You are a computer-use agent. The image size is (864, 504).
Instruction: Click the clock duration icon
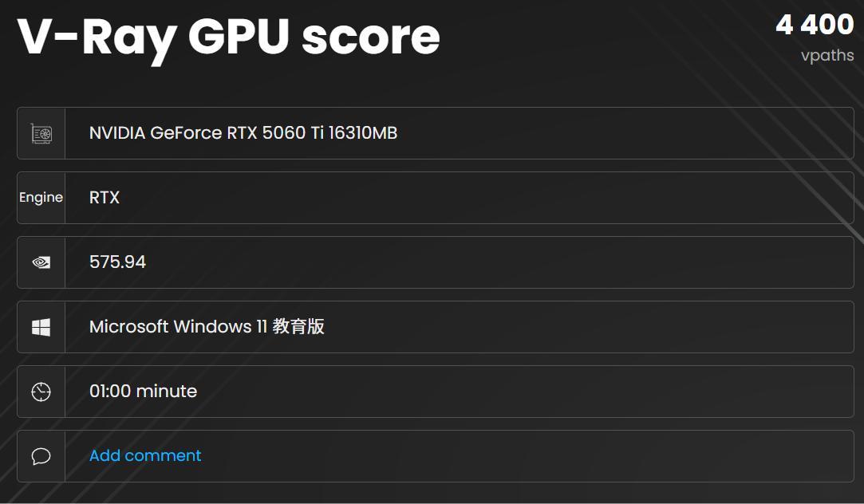41,392
